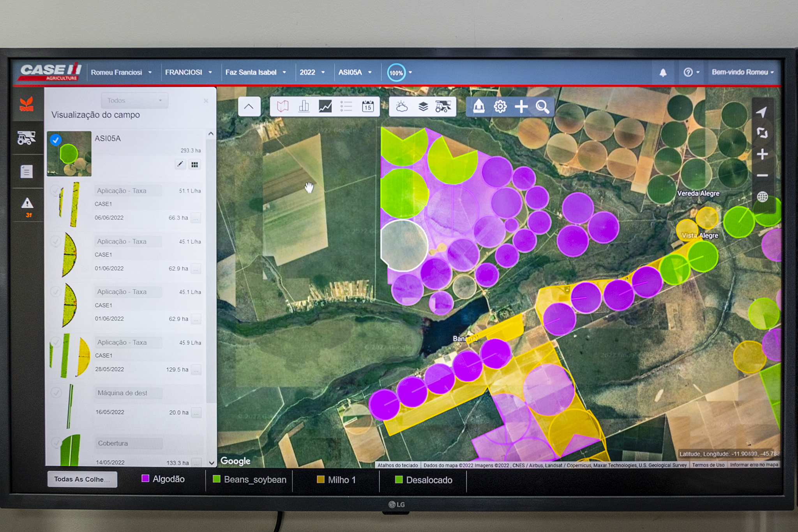Screen dimensions: 798x532
Task: Check the Máquina de dest layer checkbox
Action: [x=56, y=393]
